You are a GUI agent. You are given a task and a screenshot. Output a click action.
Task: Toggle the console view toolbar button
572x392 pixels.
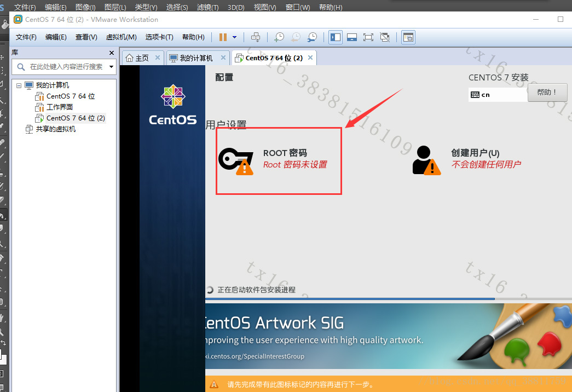point(408,37)
